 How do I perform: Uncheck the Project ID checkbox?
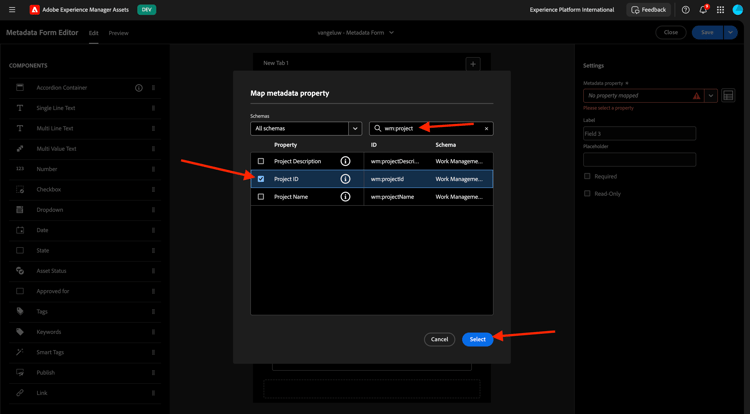(x=261, y=179)
